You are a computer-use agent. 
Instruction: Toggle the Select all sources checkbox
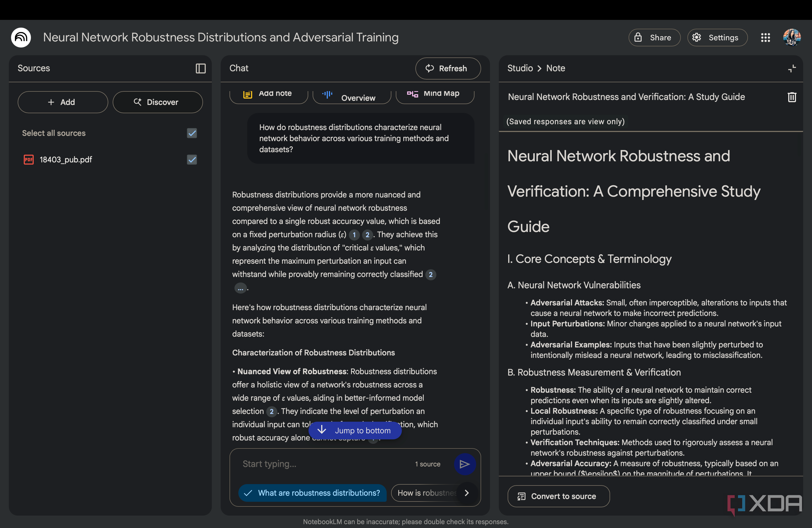(x=192, y=133)
